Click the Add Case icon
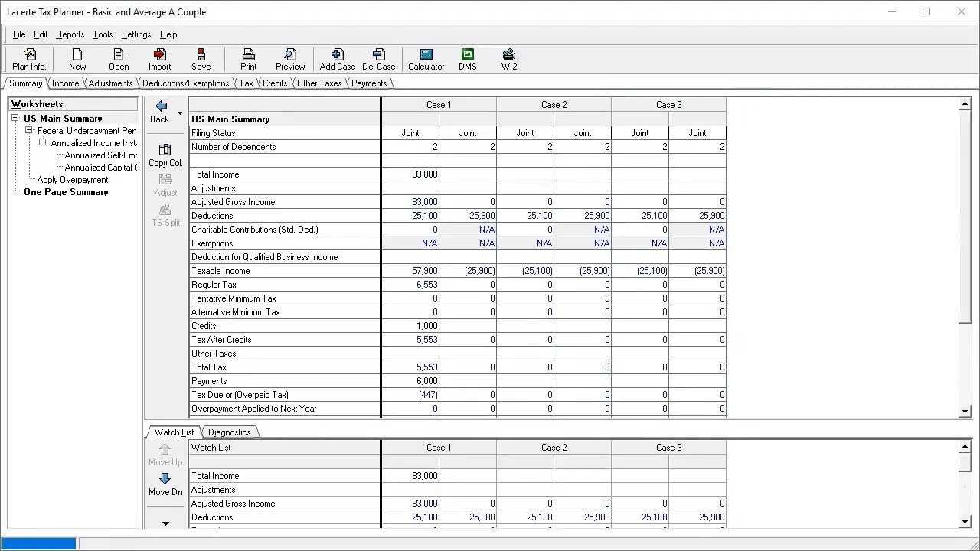Screen dimensions: 980x551 coord(337,59)
